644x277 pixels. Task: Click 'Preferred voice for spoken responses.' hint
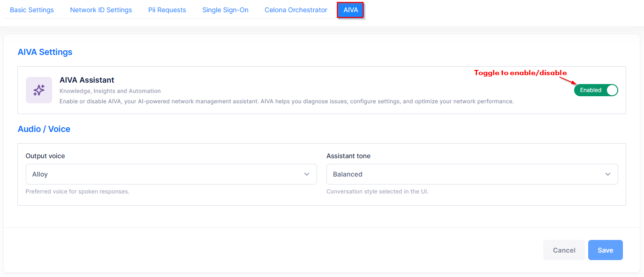pyautogui.click(x=77, y=192)
